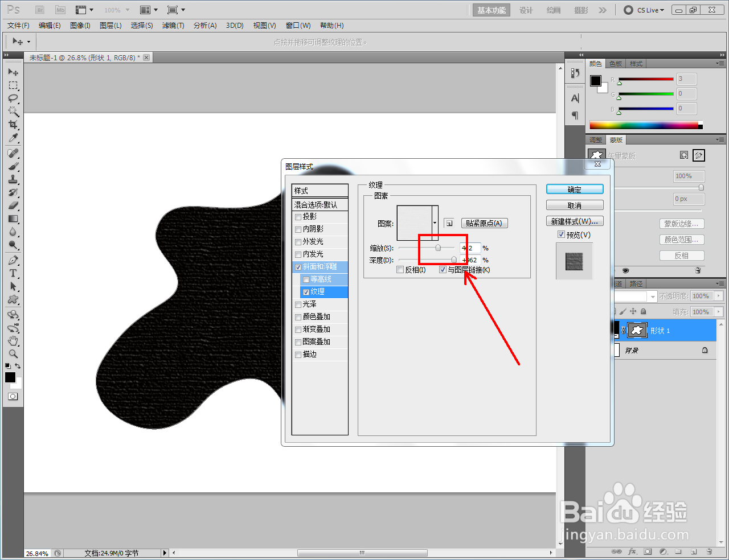Enable the 投影 drop shadow checkbox
729x560 pixels.
(298, 217)
